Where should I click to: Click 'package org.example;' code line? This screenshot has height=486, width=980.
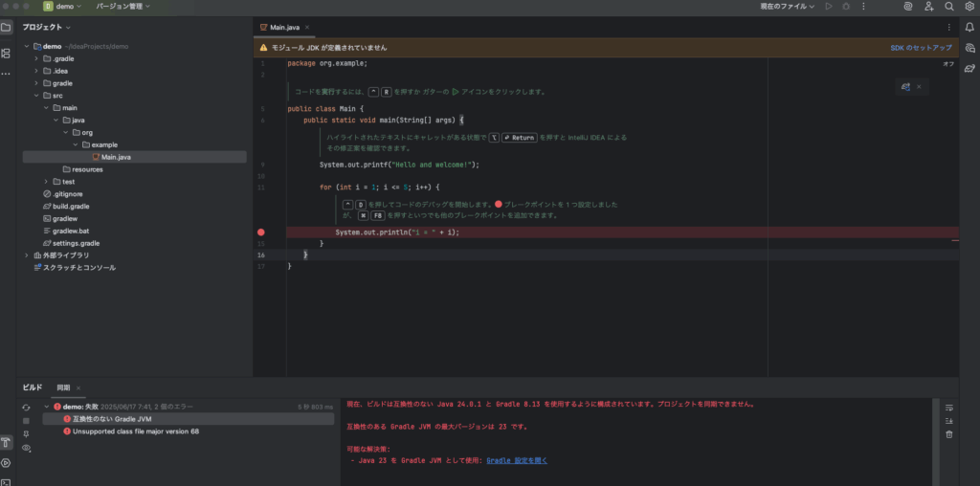[x=327, y=64]
